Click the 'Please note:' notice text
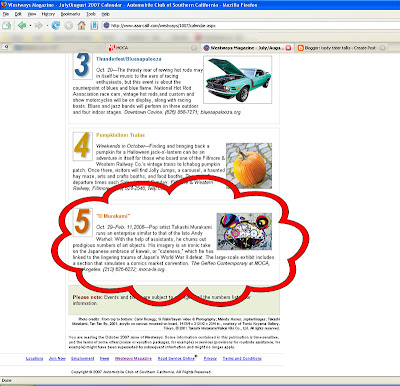Image resolution: width=400 pixels, height=386 pixels. (x=88, y=297)
